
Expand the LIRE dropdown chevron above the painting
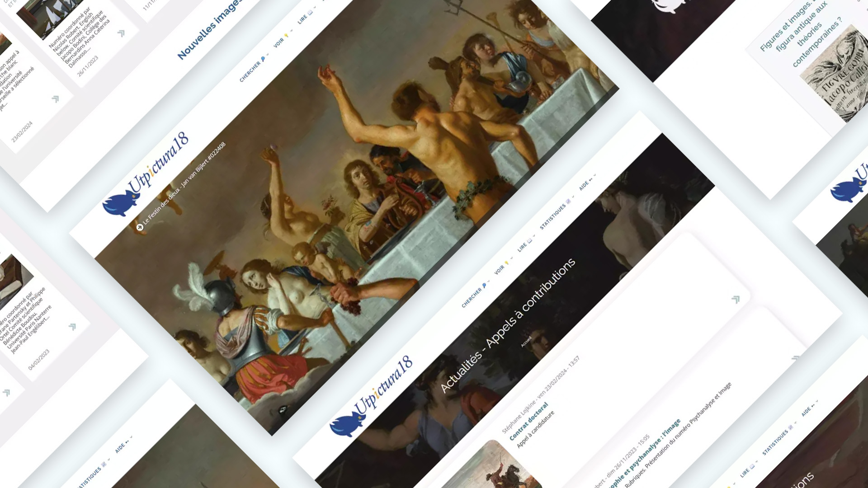coord(315,7)
